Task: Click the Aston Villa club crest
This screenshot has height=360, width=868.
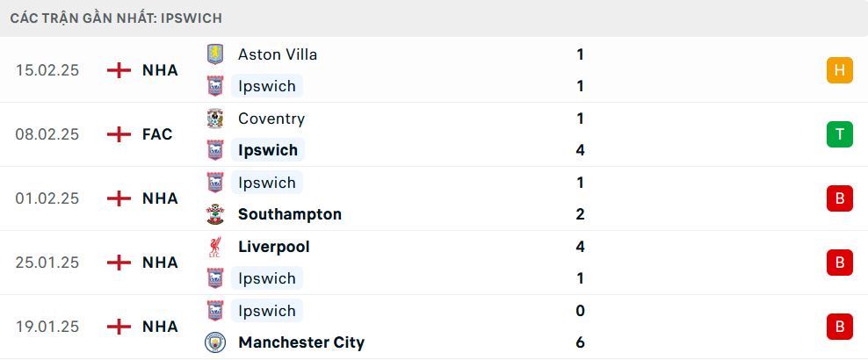Action: click(x=214, y=54)
